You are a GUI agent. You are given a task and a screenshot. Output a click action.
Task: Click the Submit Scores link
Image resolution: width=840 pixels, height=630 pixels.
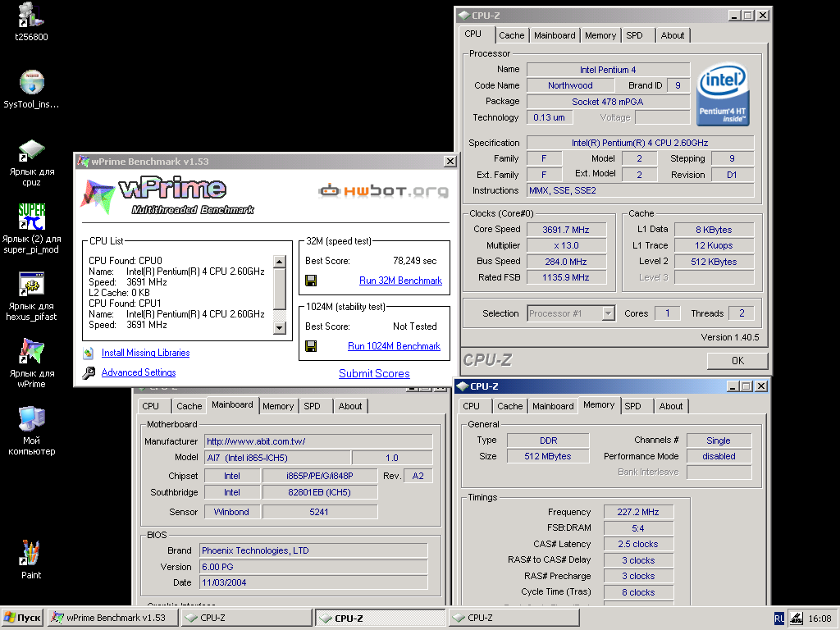pyautogui.click(x=374, y=373)
